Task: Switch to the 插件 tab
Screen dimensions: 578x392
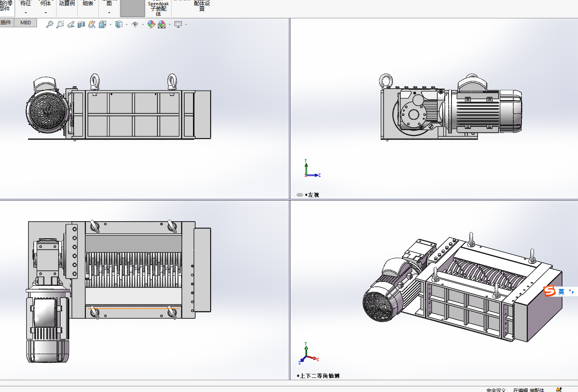Action: click(7, 23)
